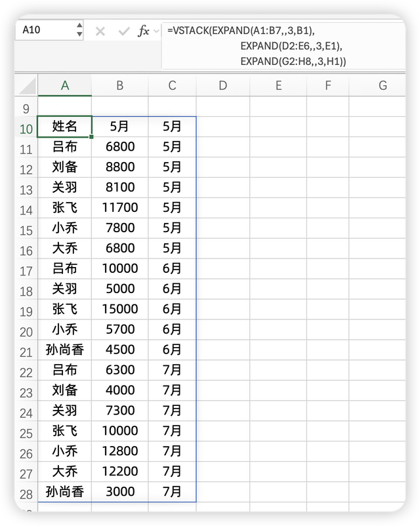Click cell B23 with value 4000
Image resolution: width=420 pixels, height=526 pixels.
point(120,390)
